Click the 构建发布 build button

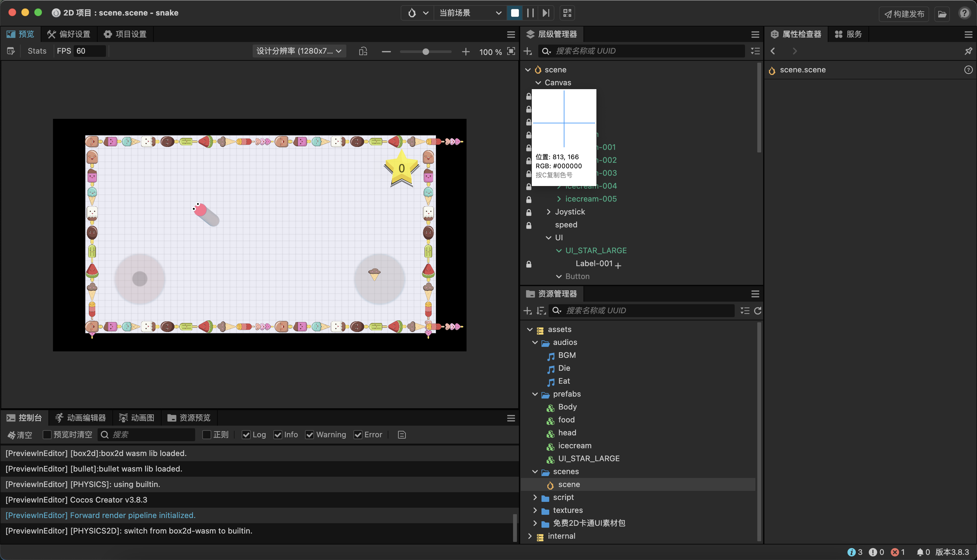pos(904,14)
